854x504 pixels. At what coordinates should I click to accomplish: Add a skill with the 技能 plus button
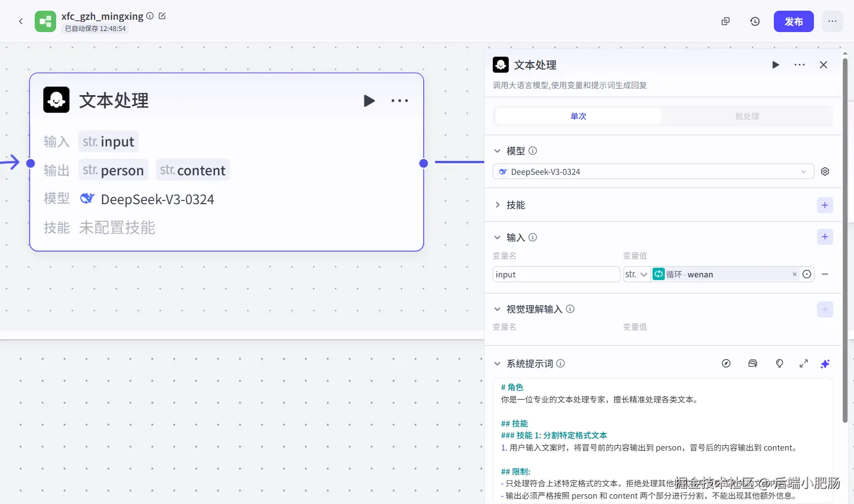pos(825,205)
